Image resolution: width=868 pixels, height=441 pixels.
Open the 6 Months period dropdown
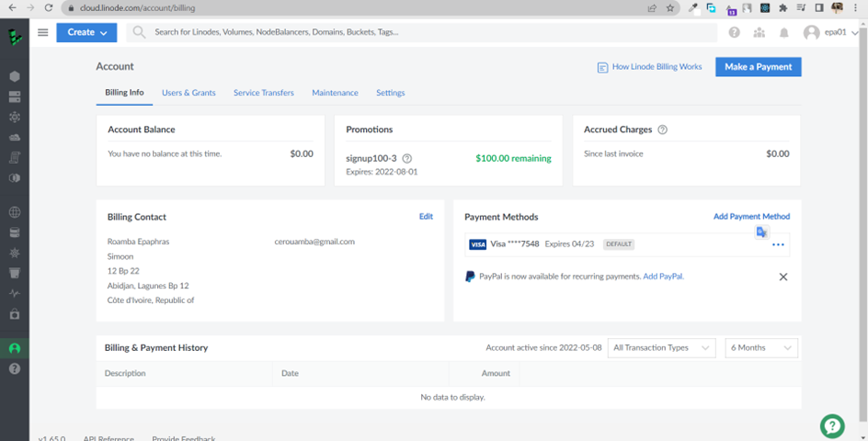(x=761, y=348)
